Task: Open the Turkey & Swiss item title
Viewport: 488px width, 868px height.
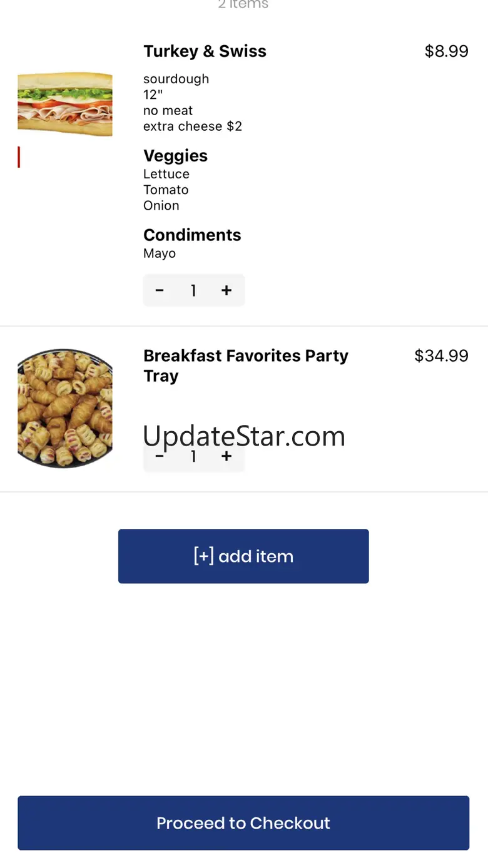Action: (205, 51)
